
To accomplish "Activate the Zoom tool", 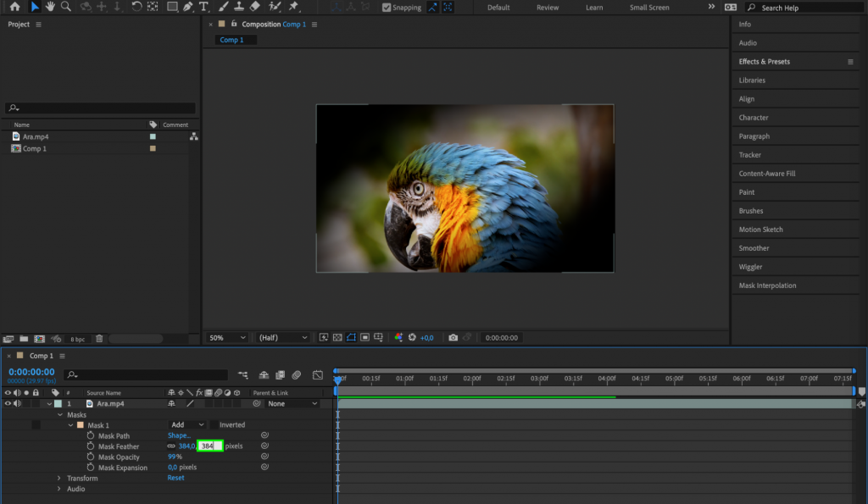I will tap(64, 7).
